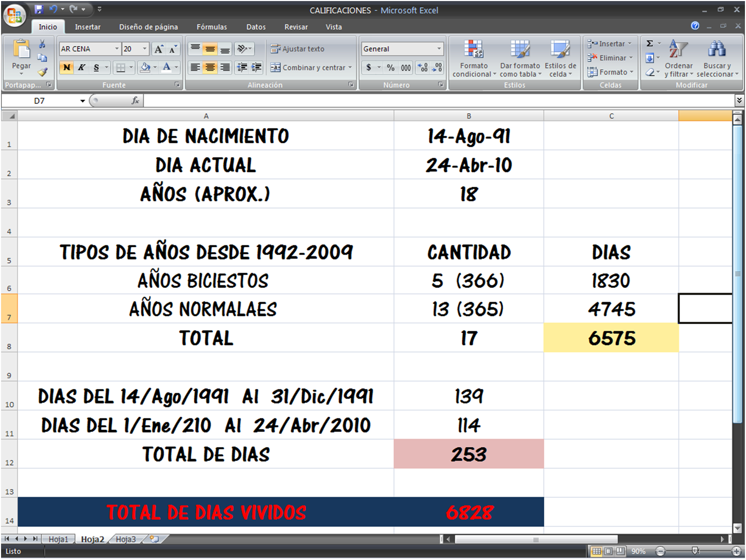Switch to sheet Hoja3
Screen dimensions: 746x560
[x=125, y=539]
